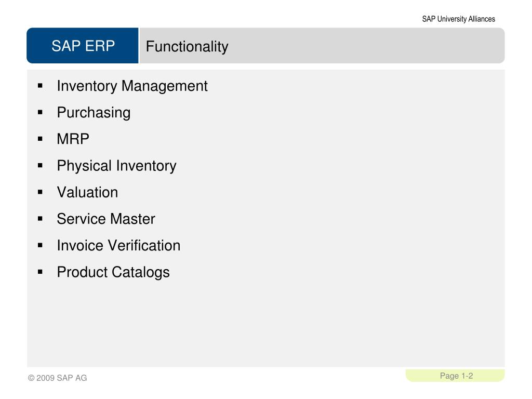Click the © 2009 SAP AG footer
The width and height of the screenshot is (532, 399).
[x=57, y=378]
